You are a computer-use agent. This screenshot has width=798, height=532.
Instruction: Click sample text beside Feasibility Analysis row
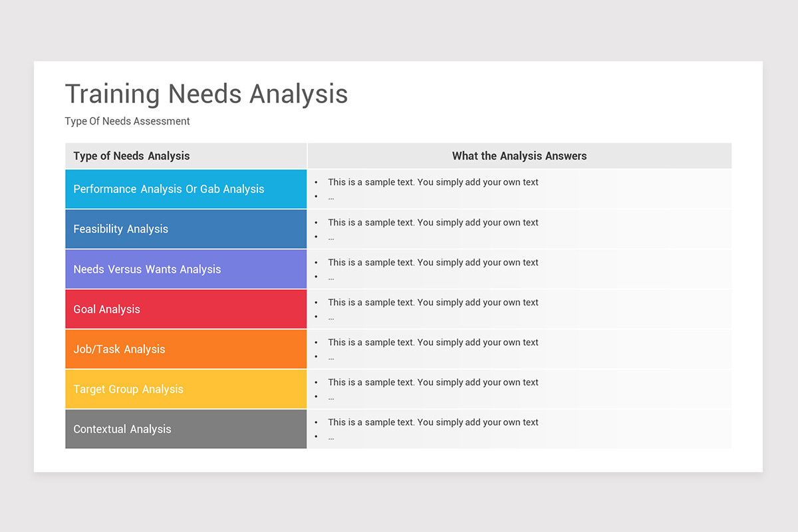(433, 222)
